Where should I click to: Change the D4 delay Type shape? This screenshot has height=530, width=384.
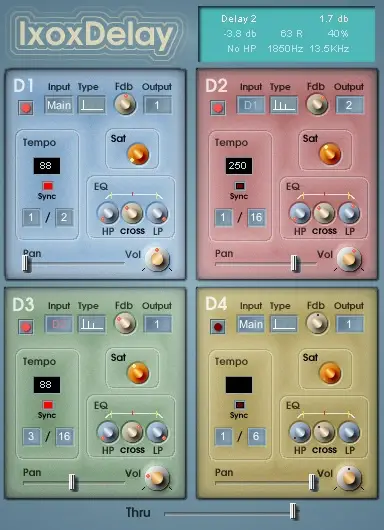click(x=283, y=324)
